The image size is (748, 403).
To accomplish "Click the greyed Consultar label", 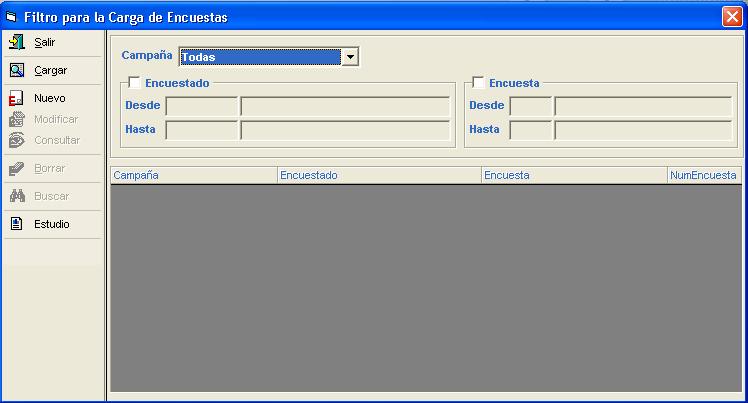I will pos(57,140).
